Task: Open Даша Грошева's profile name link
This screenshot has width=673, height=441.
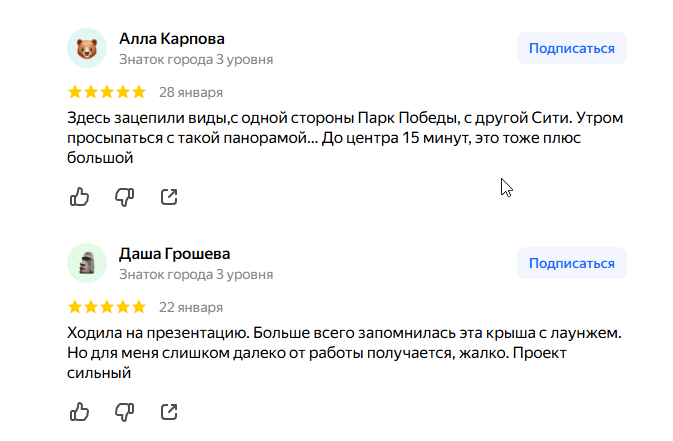Action: [x=175, y=254]
